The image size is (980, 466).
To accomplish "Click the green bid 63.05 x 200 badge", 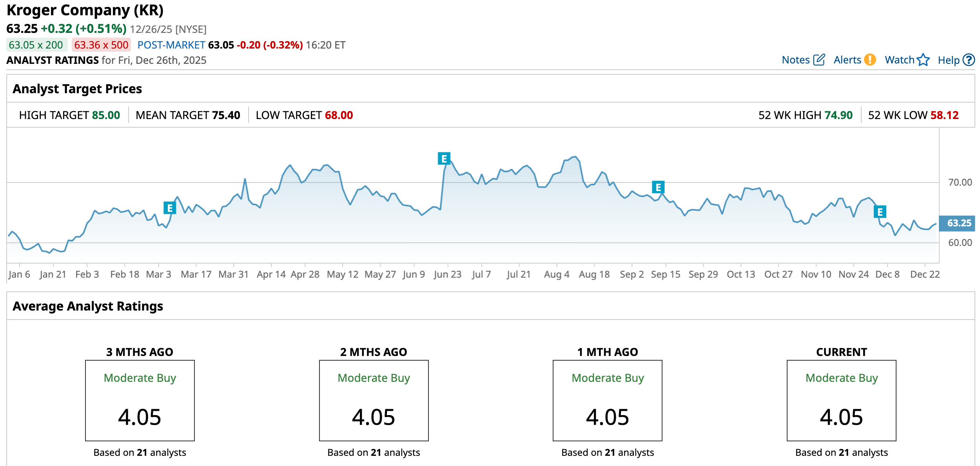I will tap(36, 45).
